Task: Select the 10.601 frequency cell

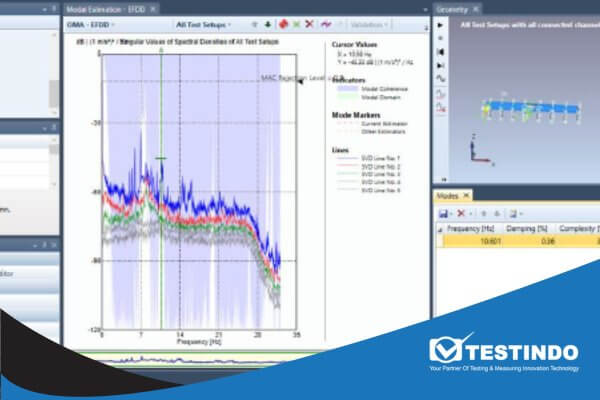Action: coord(473,242)
